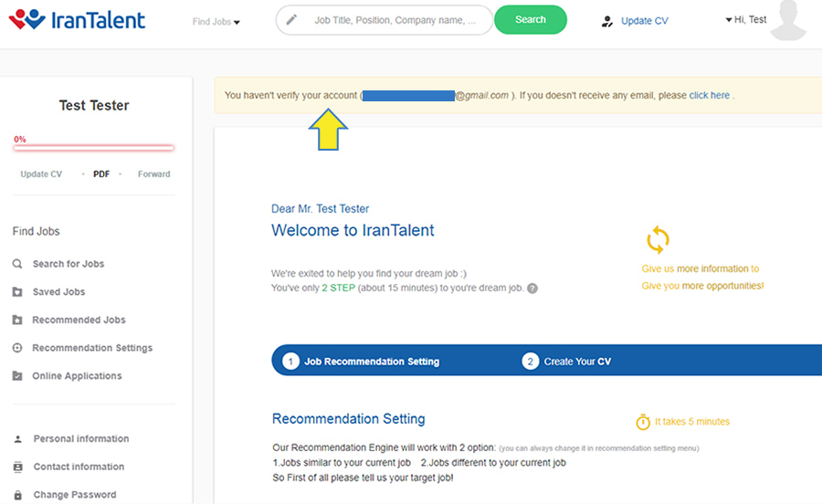Click the Recommended Jobs folder icon
This screenshot has width=822, height=504.
17,320
